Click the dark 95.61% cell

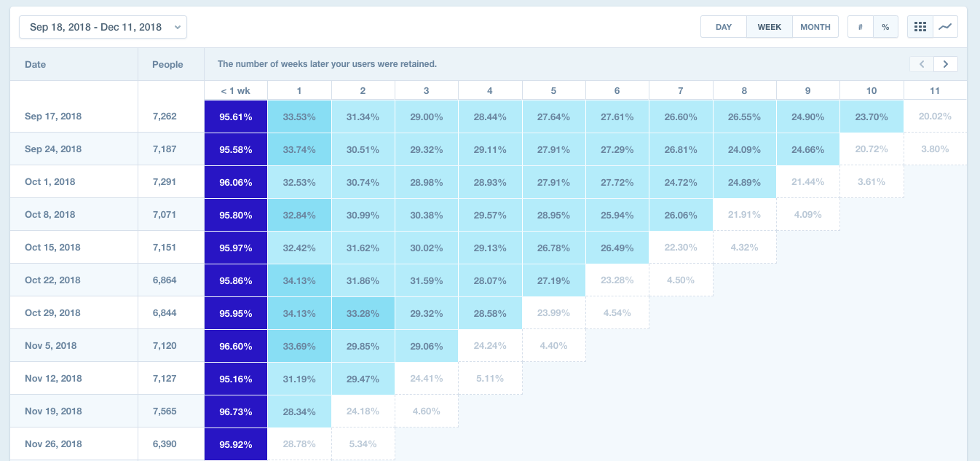pos(236,116)
